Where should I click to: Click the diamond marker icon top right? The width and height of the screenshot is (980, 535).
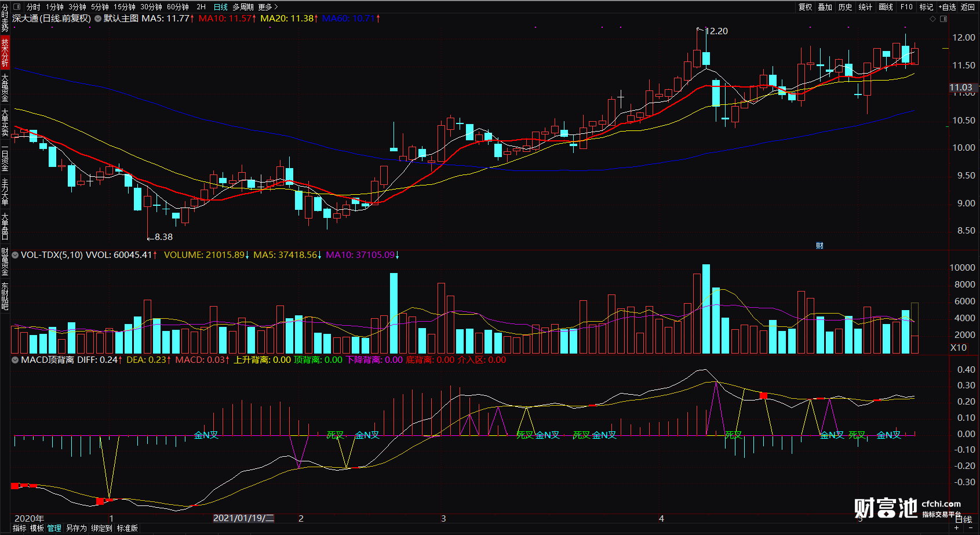pos(932,19)
